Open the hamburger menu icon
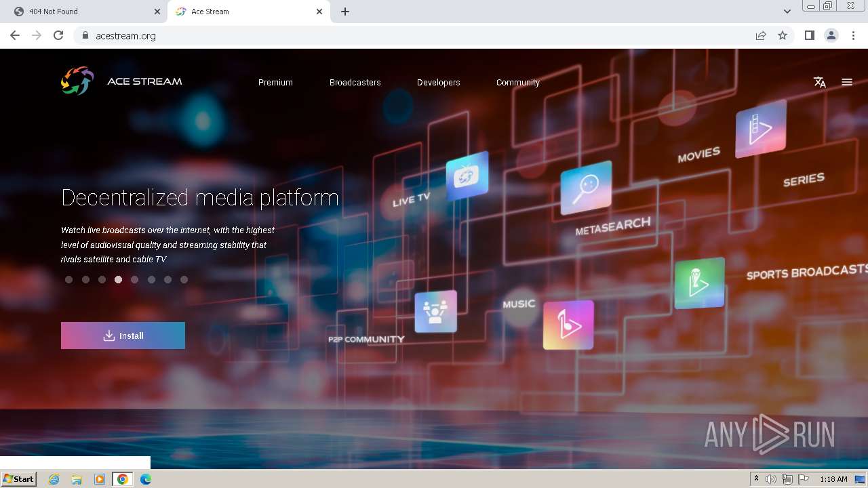 (x=847, y=82)
